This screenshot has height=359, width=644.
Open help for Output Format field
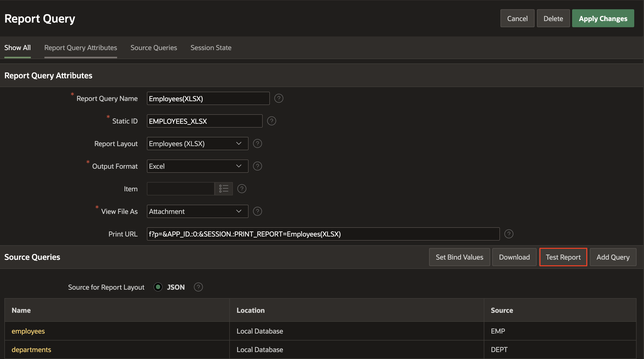(257, 166)
